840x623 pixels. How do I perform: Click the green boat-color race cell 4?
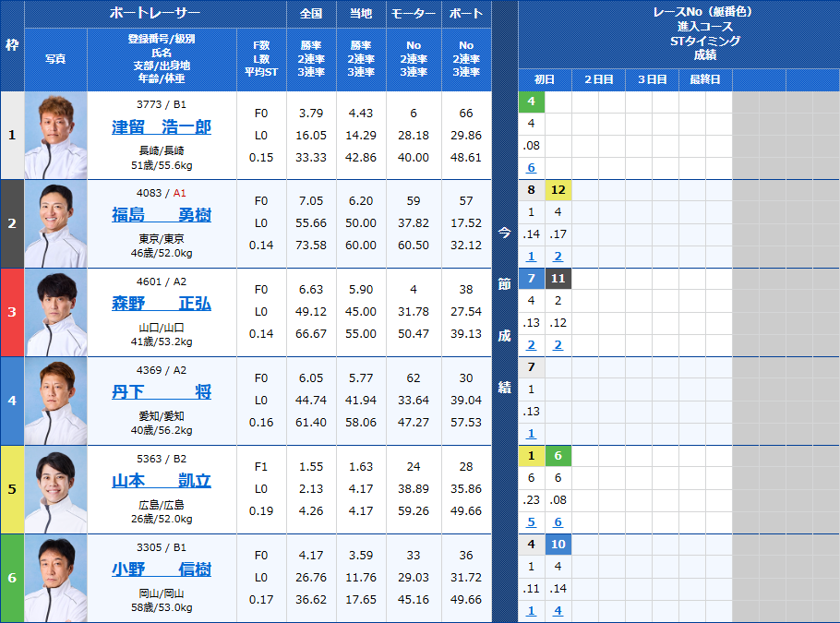(531, 101)
